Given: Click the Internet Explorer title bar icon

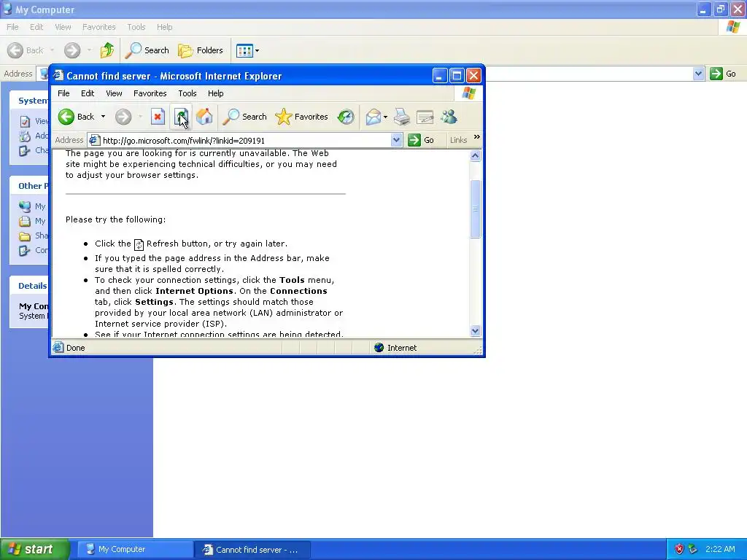Looking at the screenshot, I should pyautogui.click(x=58, y=76).
